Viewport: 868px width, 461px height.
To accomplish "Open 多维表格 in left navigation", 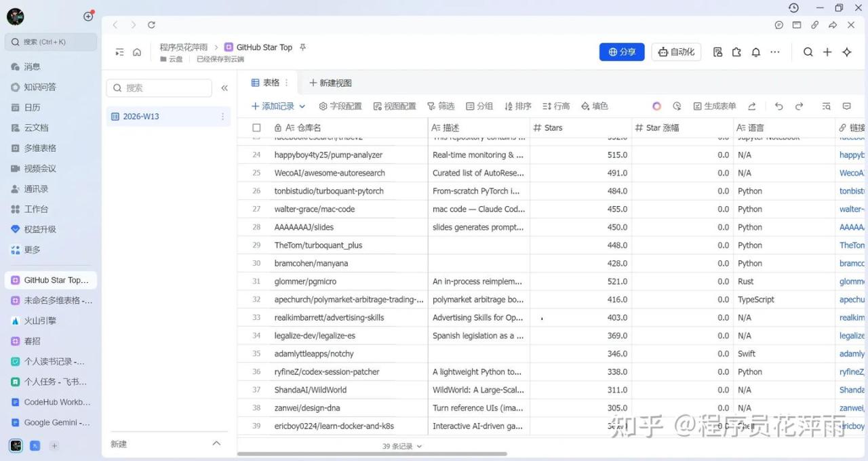I will coord(39,148).
